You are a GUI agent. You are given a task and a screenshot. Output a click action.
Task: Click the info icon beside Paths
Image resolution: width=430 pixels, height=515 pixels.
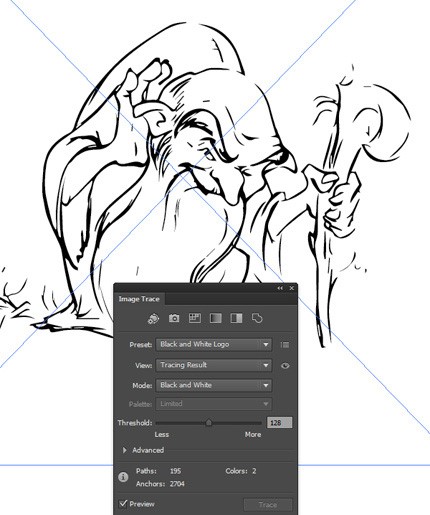tap(123, 477)
